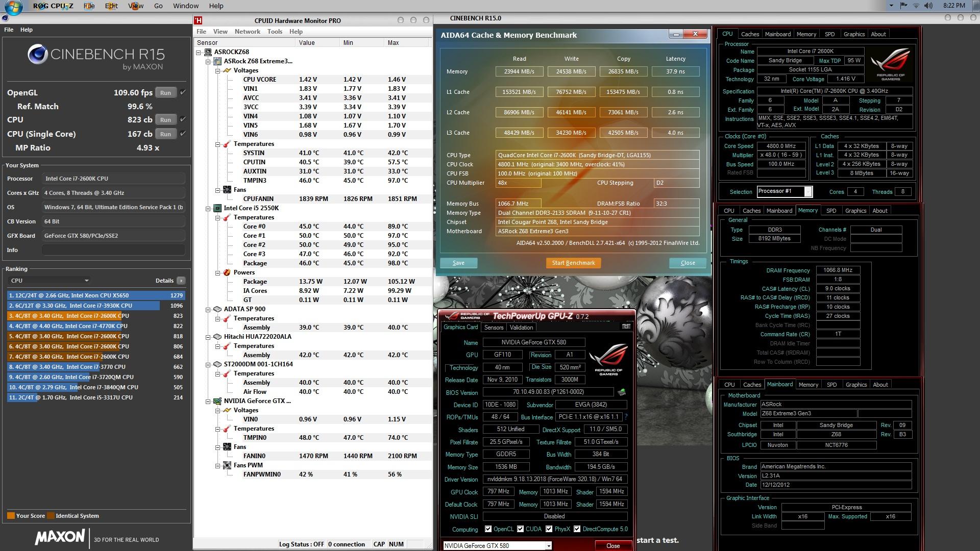This screenshot has height=551, width=980.
Task: Click the ROG logo in GPU-Z window
Action: click(608, 360)
